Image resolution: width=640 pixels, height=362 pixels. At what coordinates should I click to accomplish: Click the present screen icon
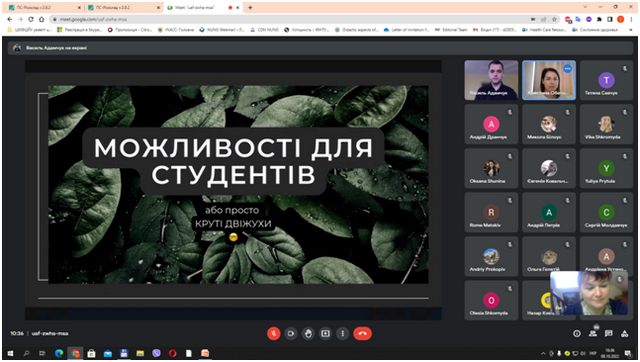pos(325,333)
